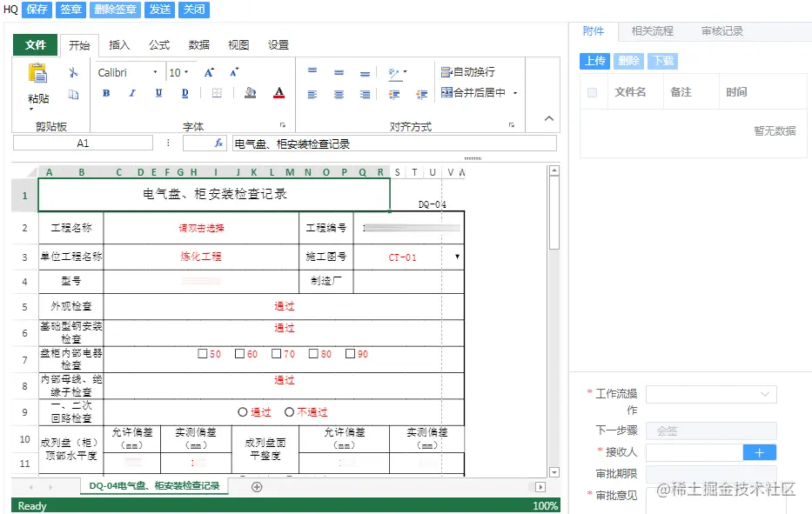Open the alignment group dialog launcher
Image resolution: width=812 pixels, height=514 pixels.
coord(512,124)
